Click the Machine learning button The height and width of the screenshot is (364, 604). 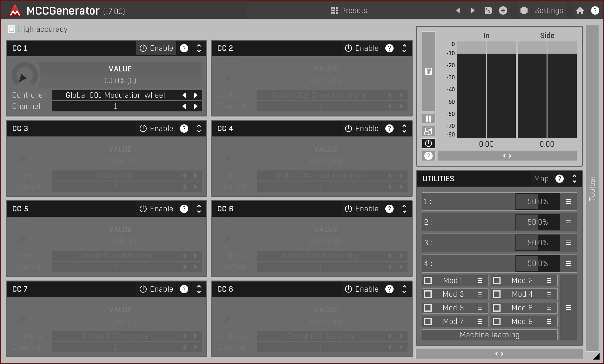tap(489, 335)
